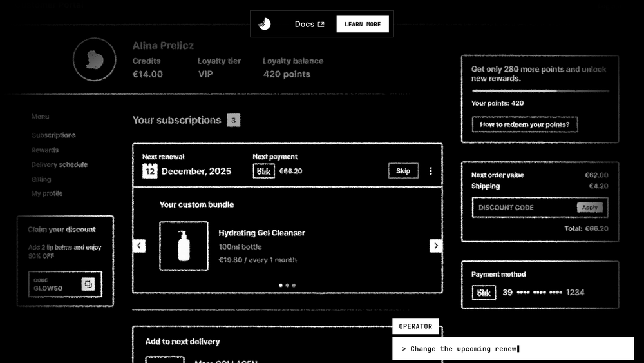Click the calendar icon showing 12

coord(150,171)
